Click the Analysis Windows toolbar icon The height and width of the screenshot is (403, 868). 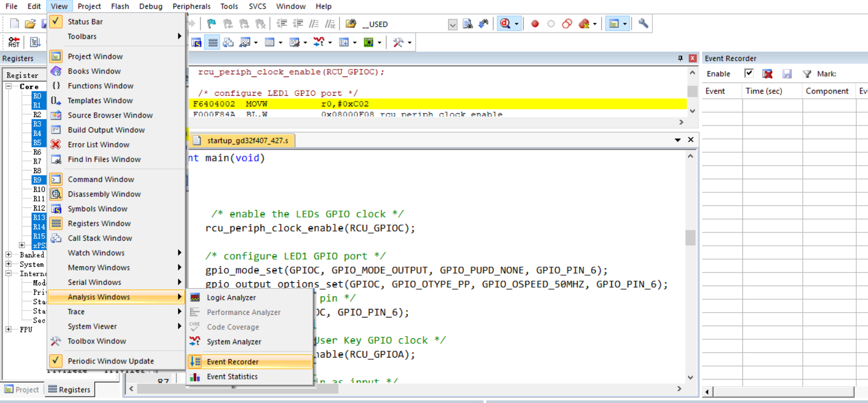(319, 42)
